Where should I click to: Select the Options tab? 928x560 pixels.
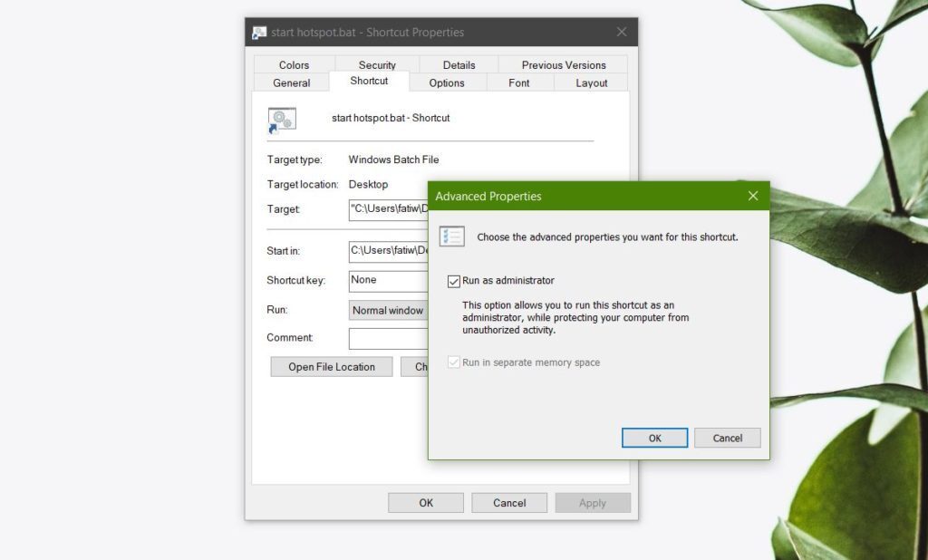point(448,82)
